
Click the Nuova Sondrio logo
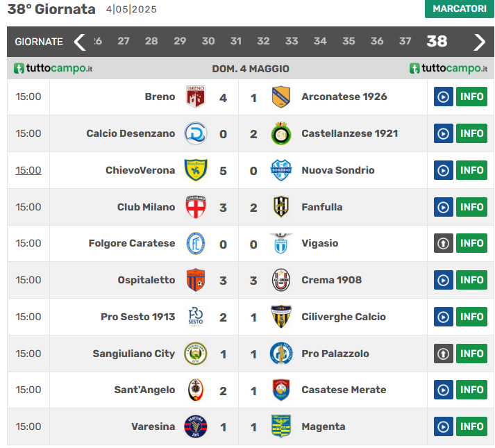[x=280, y=170]
